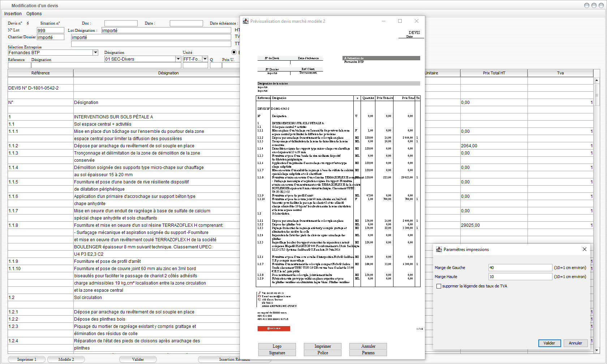The image size is (607, 364).
Task: Click the Modèle 2 button at the bottom
Action: point(66,359)
